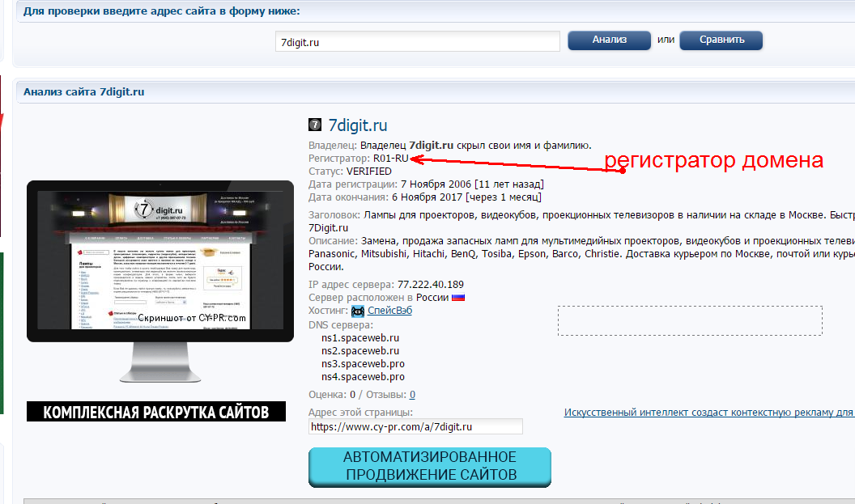Click КОМПЛЕКСНАЯ РАСКРУТКА САЙТОВ banner
This screenshot has height=504, width=855.
click(x=156, y=412)
